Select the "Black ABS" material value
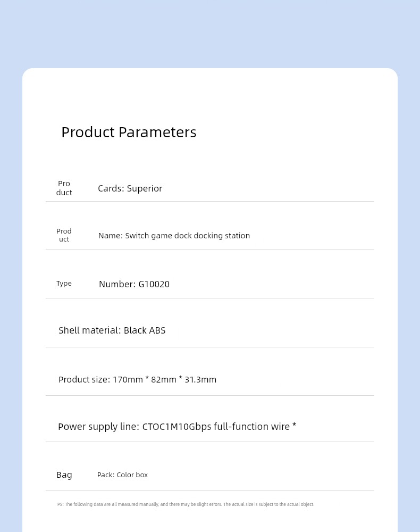The width and height of the screenshot is (420, 532). point(145,330)
